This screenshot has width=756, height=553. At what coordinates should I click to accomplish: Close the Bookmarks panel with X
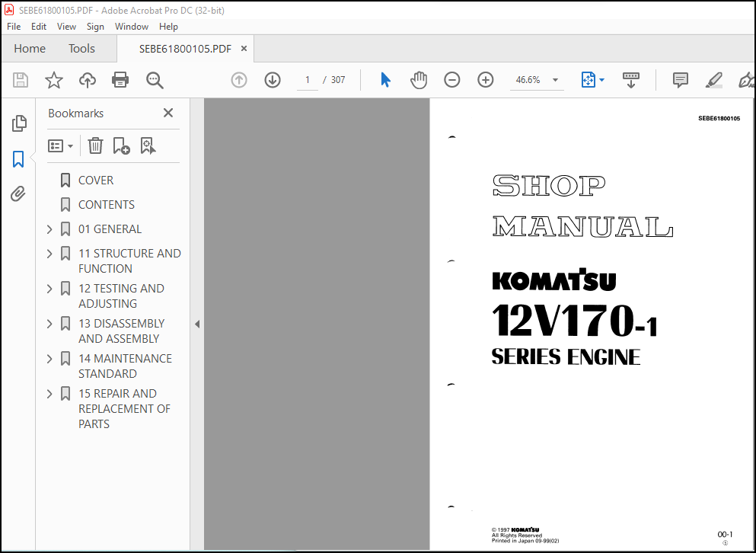coord(167,113)
